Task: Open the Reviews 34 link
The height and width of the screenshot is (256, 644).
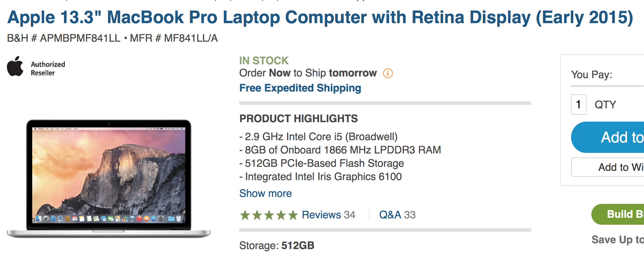Action: click(328, 215)
